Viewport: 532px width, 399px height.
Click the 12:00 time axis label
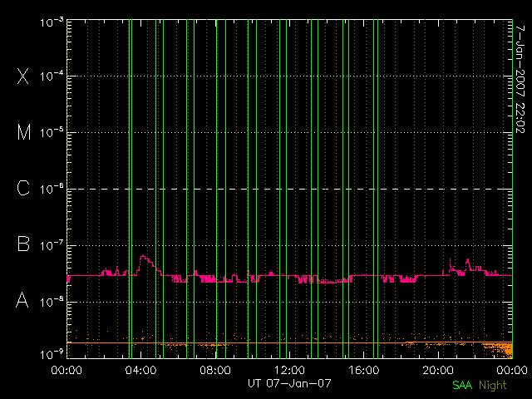tap(289, 370)
